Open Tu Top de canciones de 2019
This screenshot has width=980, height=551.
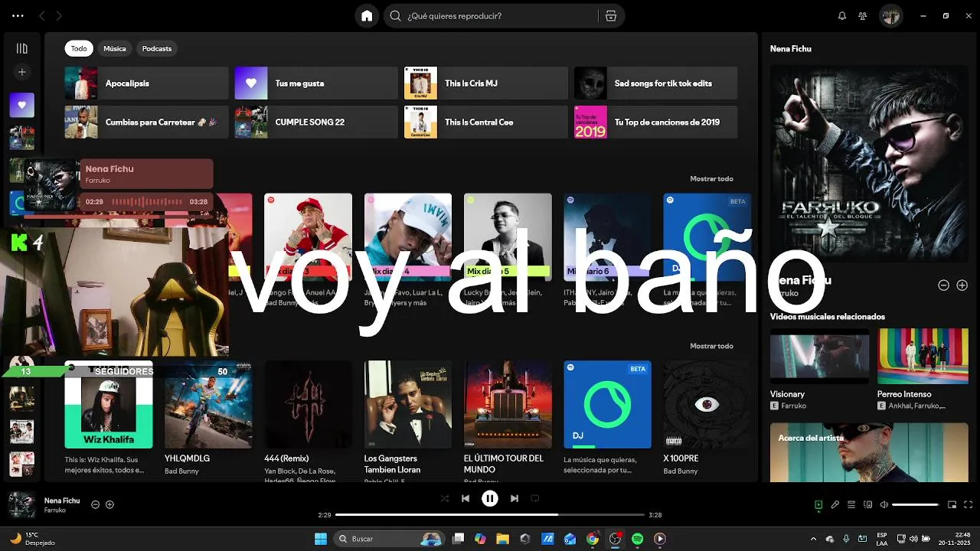point(656,122)
